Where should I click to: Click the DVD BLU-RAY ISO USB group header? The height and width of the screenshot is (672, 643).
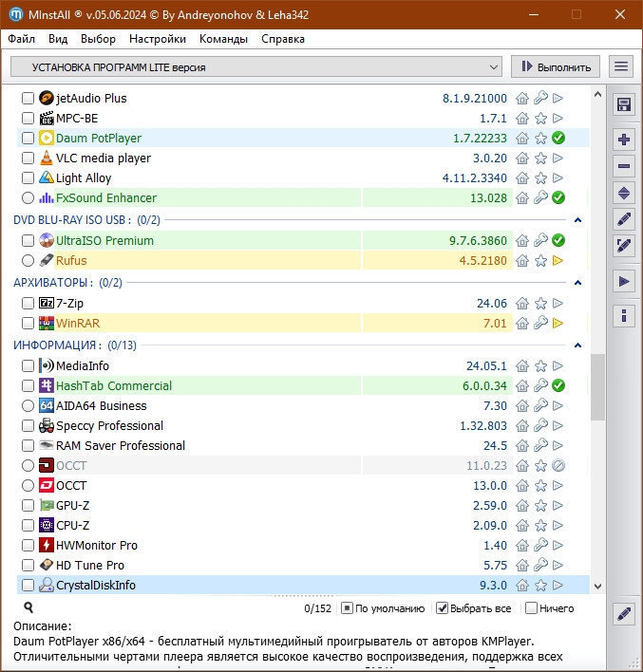[86, 220]
